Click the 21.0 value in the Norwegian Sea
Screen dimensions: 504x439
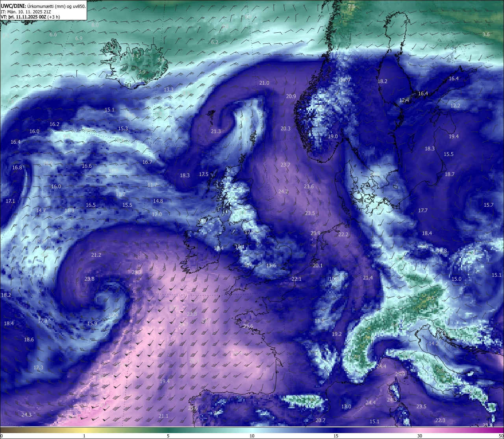click(x=264, y=83)
